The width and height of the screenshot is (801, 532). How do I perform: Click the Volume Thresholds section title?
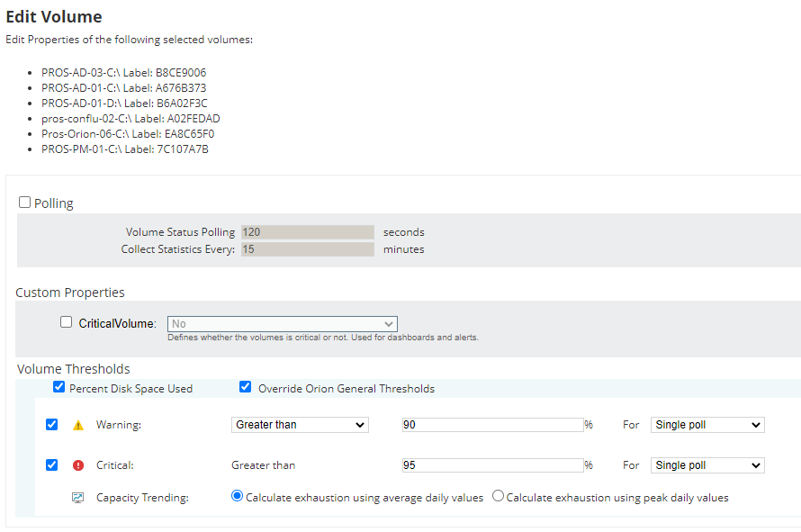tap(74, 369)
